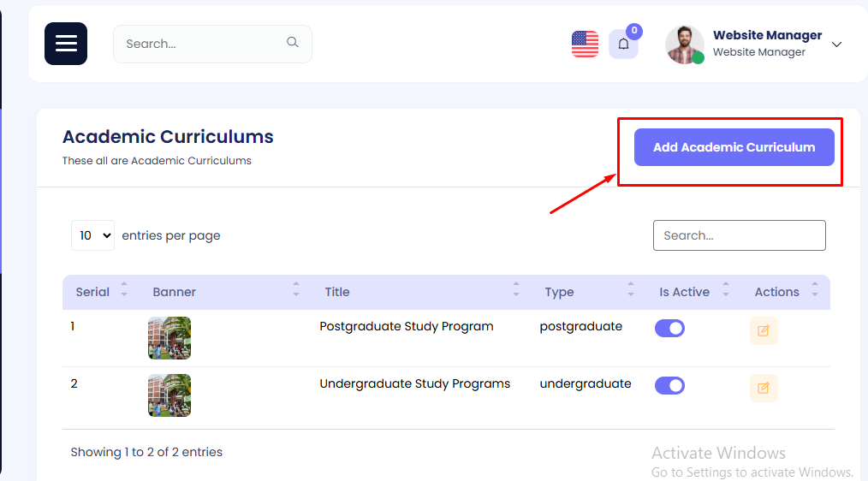Open the notifications bell
Screen dimensions: 868x481
[x=623, y=45]
